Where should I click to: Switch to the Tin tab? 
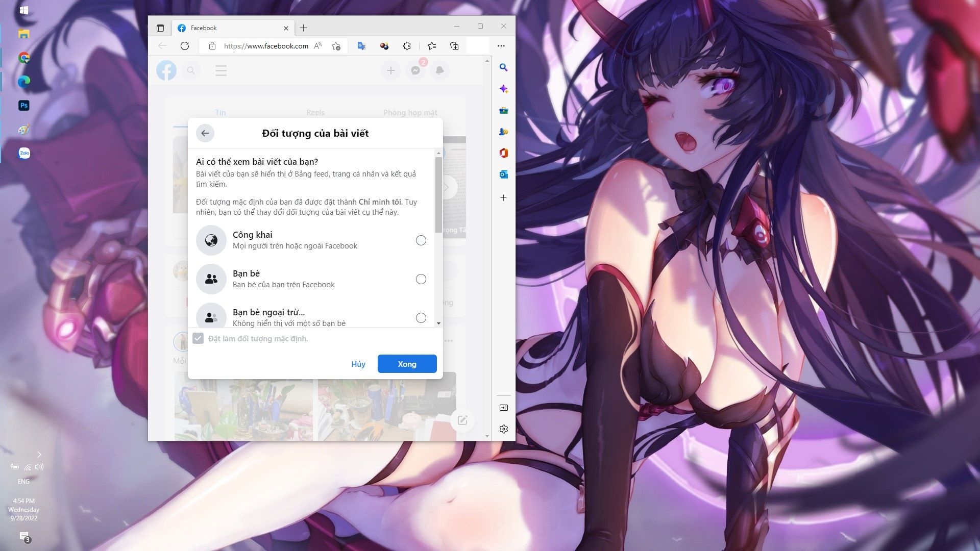(x=220, y=112)
